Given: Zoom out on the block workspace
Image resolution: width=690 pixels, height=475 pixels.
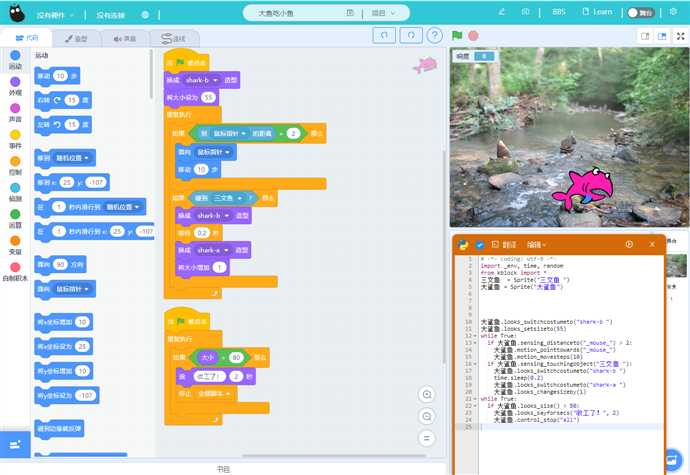Looking at the screenshot, I should (427, 416).
